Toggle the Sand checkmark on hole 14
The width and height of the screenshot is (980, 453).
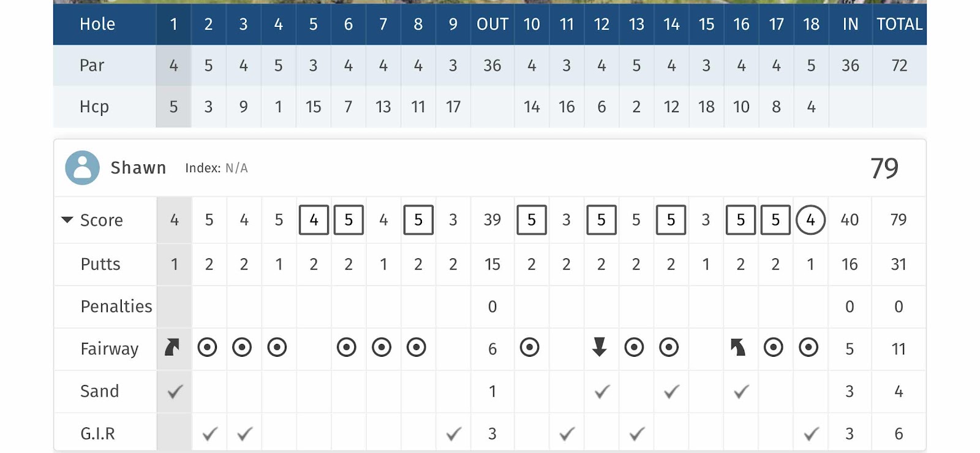coord(672,390)
